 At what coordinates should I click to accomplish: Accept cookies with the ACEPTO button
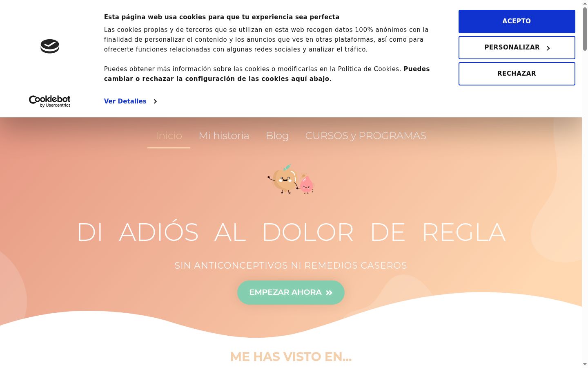(x=517, y=21)
